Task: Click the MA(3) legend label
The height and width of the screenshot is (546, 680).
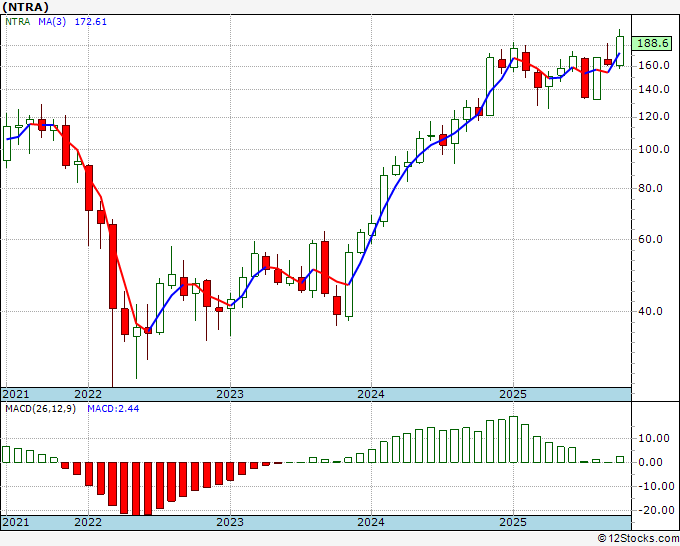Action: click(52, 22)
